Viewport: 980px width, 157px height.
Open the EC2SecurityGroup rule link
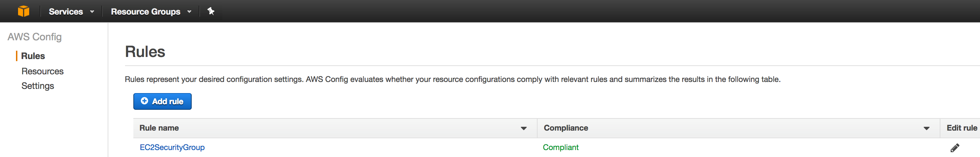coord(172,148)
